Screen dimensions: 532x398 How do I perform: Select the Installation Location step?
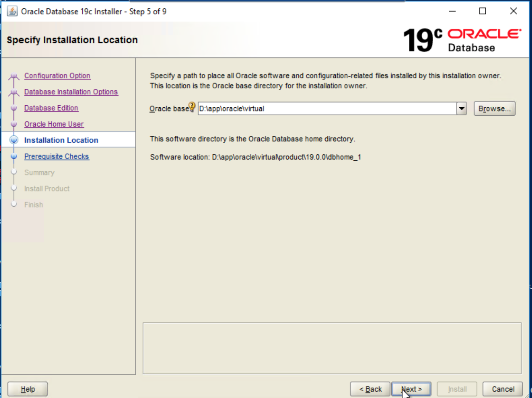[x=61, y=140]
